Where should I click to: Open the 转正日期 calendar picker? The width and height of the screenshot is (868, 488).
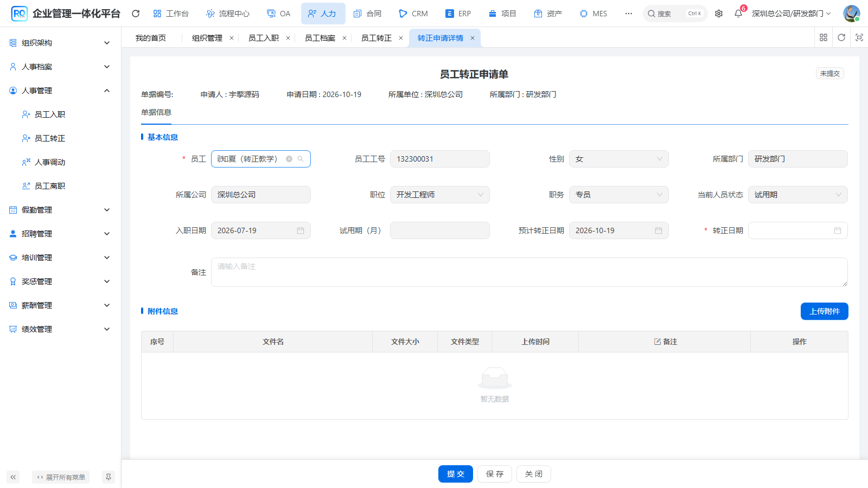click(838, 230)
